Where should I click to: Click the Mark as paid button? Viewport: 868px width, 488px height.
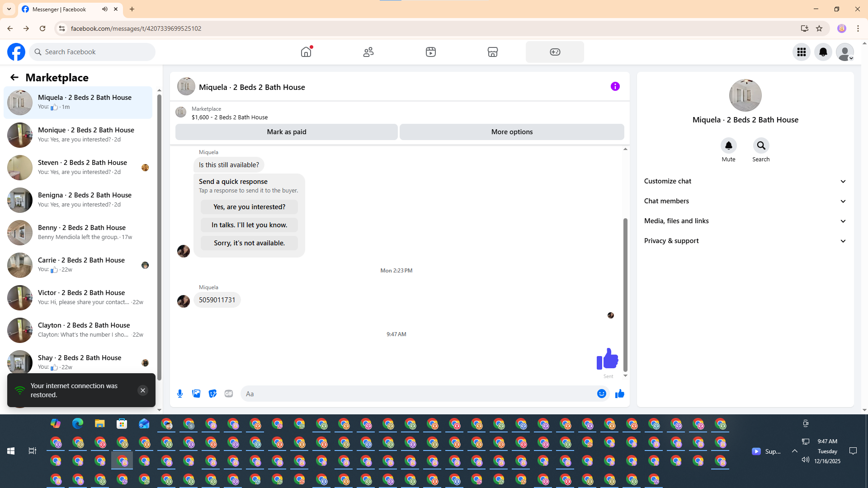click(x=287, y=132)
